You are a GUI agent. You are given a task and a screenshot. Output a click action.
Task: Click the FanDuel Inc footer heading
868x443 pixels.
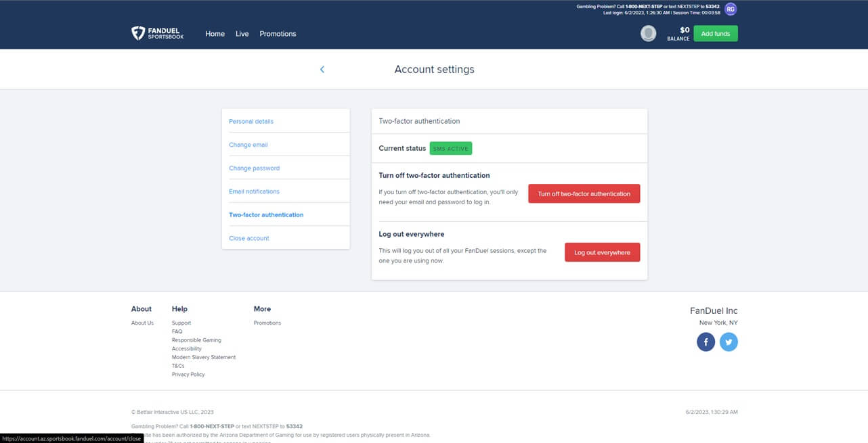coord(714,310)
